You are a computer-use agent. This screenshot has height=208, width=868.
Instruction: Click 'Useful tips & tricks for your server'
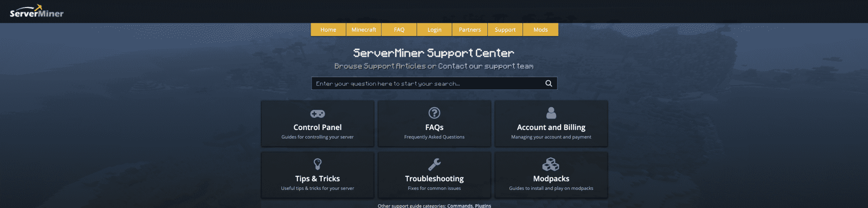317,188
